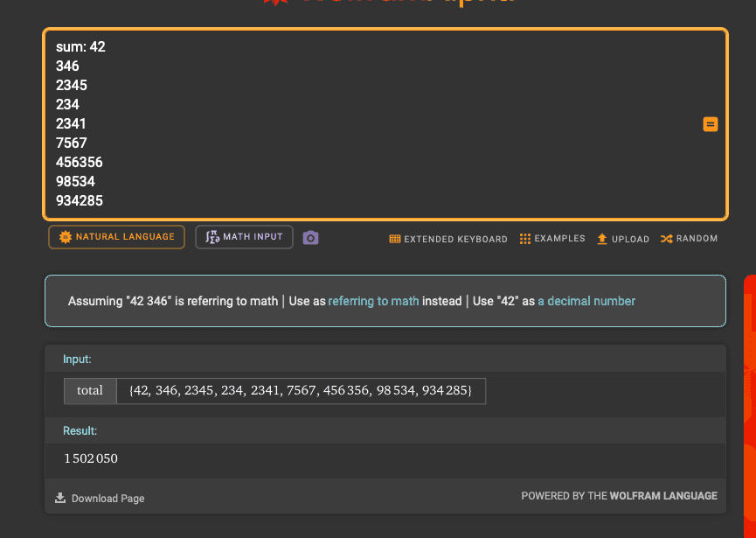Image resolution: width=756 pixels, height=538 pixels.
Task: Click the "Input:" pod header
Action: pos(77,359)
